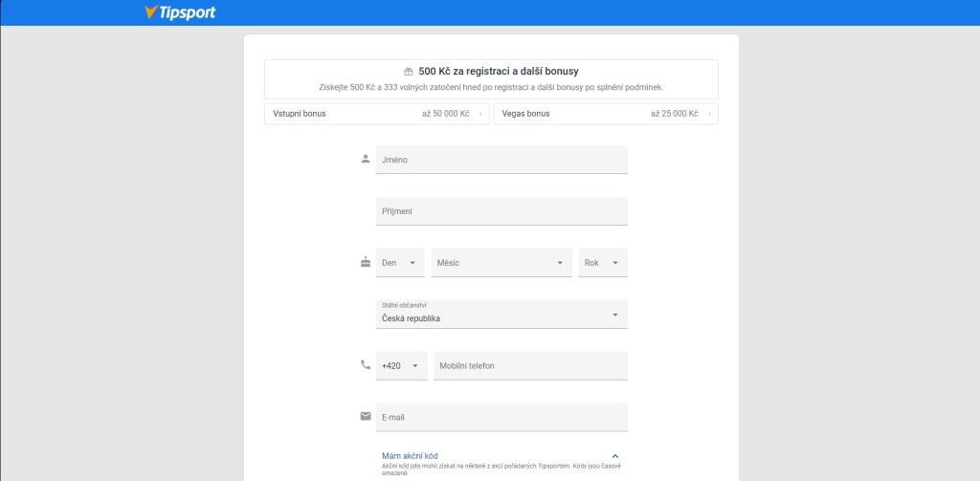Click the envelope icon next to E-mail
Screen dimensions: 980x481
coord(365,416)
